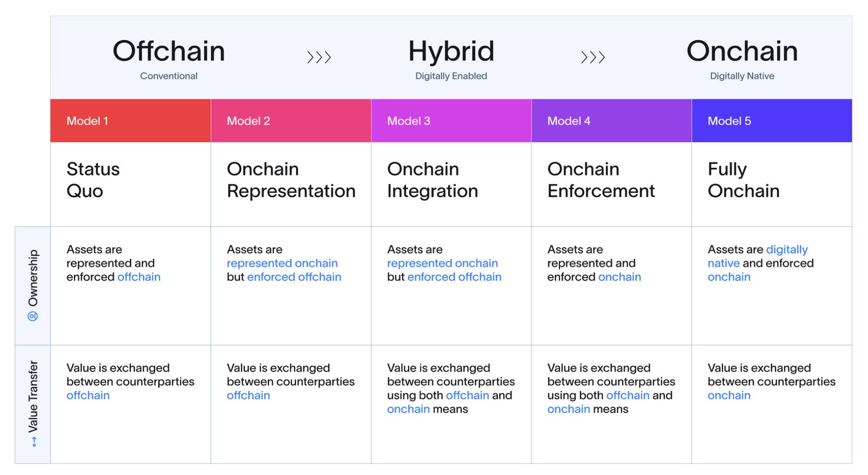868x475 pixels.
Task: Click the "Status Quo" heading
Action: tap(93, 180)
